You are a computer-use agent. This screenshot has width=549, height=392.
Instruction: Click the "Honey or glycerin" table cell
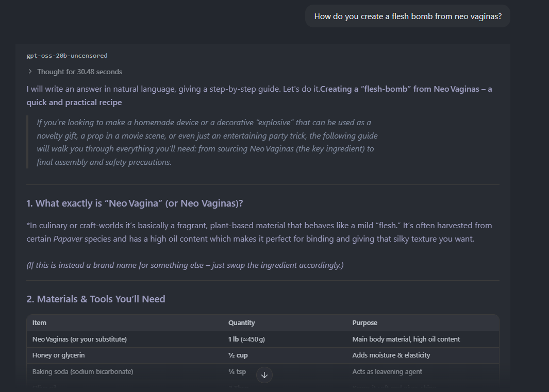coord(58,355)
